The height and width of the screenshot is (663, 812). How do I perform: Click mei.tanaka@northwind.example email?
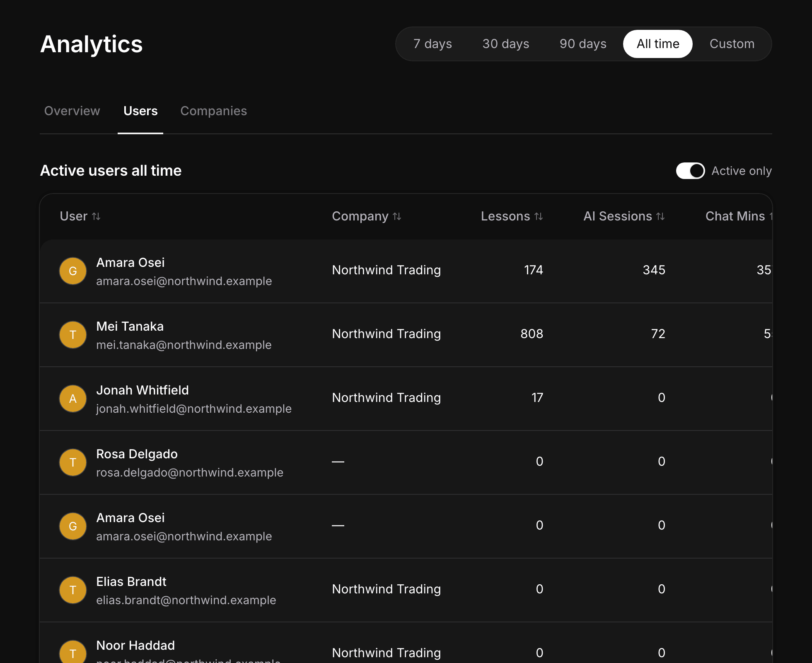184,345
